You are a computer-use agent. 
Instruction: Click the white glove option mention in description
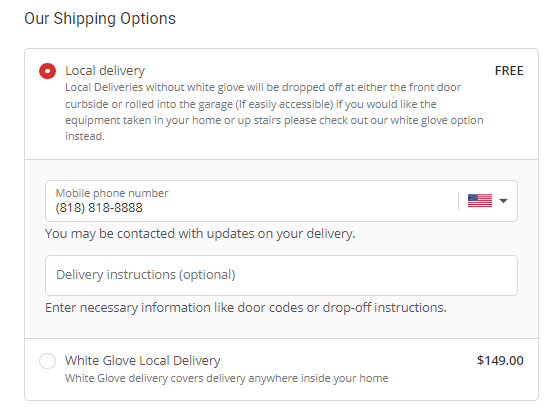[x=437, y=120]
